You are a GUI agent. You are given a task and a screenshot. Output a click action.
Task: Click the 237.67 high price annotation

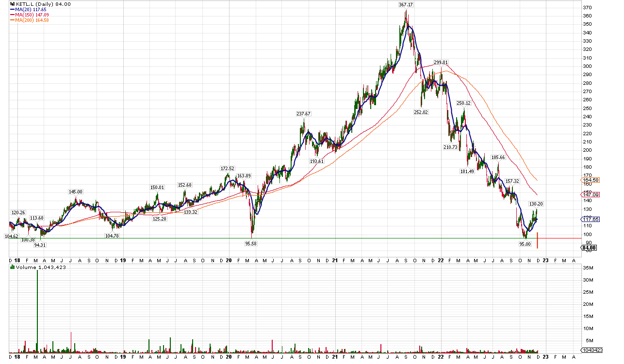(303, 114)
